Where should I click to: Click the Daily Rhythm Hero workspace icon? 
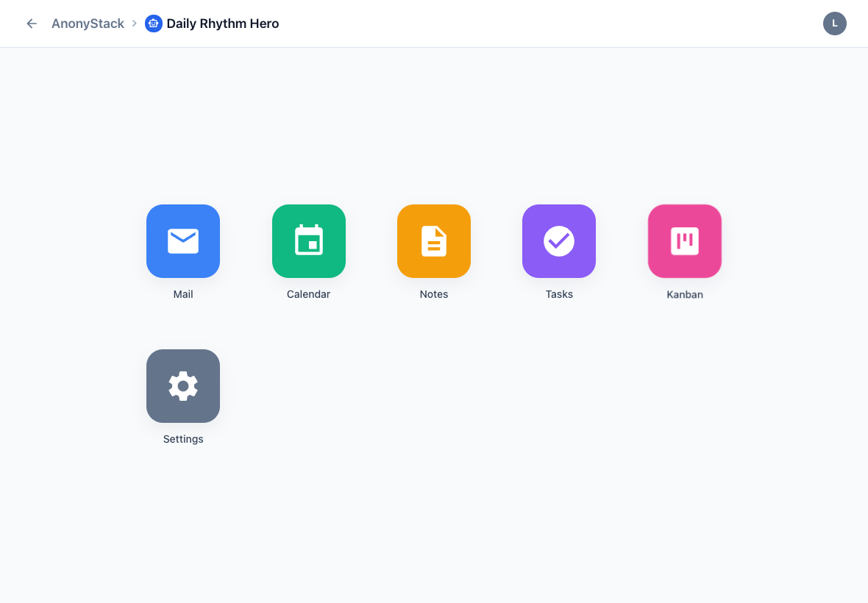153,23
